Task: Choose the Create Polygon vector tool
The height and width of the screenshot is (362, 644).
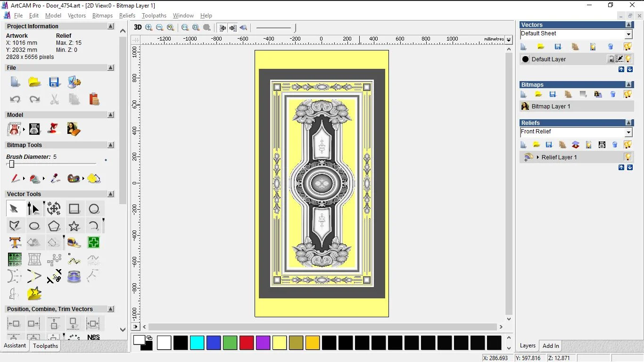Action: pyautogui.click(x=54, y=226)
